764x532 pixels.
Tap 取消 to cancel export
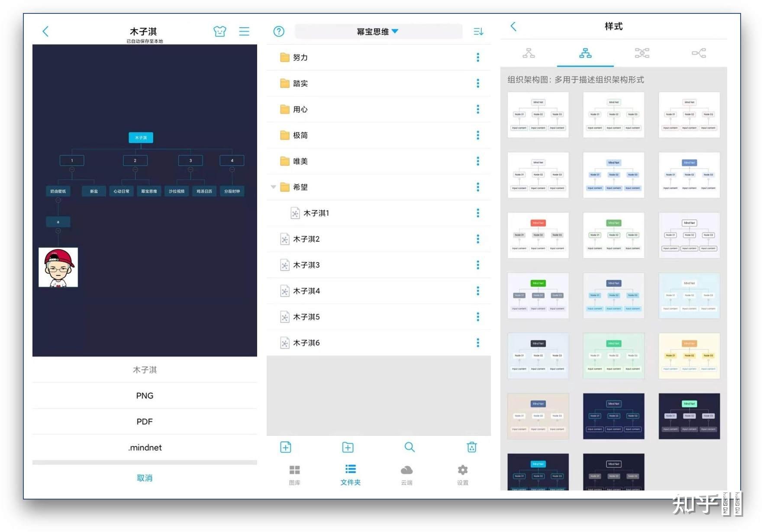(x=145, y=478)
